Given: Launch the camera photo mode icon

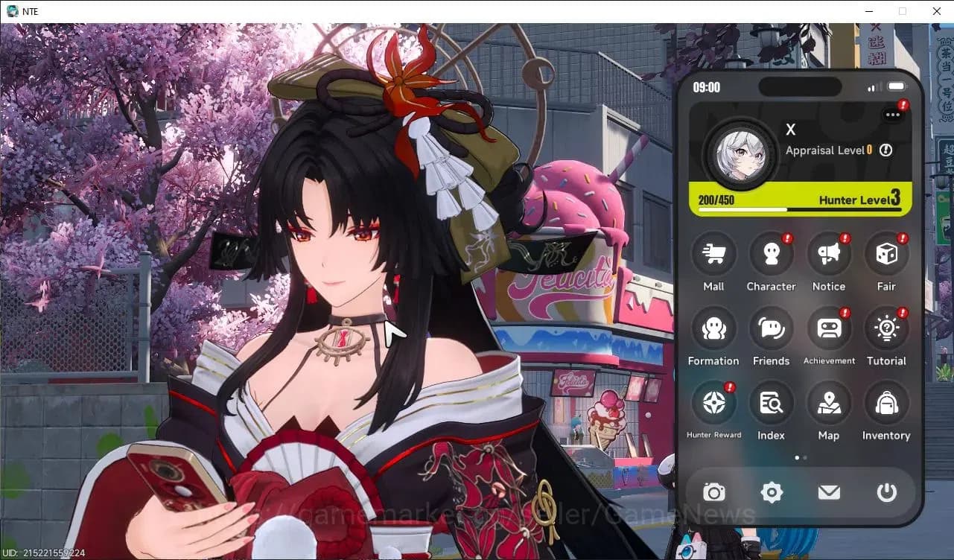Looking at the screenshot, I should (714, 492).
